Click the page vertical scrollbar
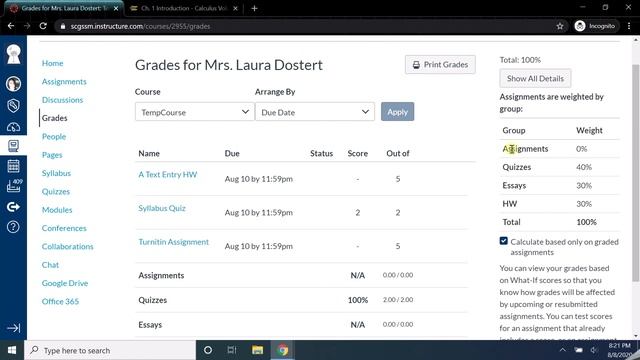 [x=636, y=173]
